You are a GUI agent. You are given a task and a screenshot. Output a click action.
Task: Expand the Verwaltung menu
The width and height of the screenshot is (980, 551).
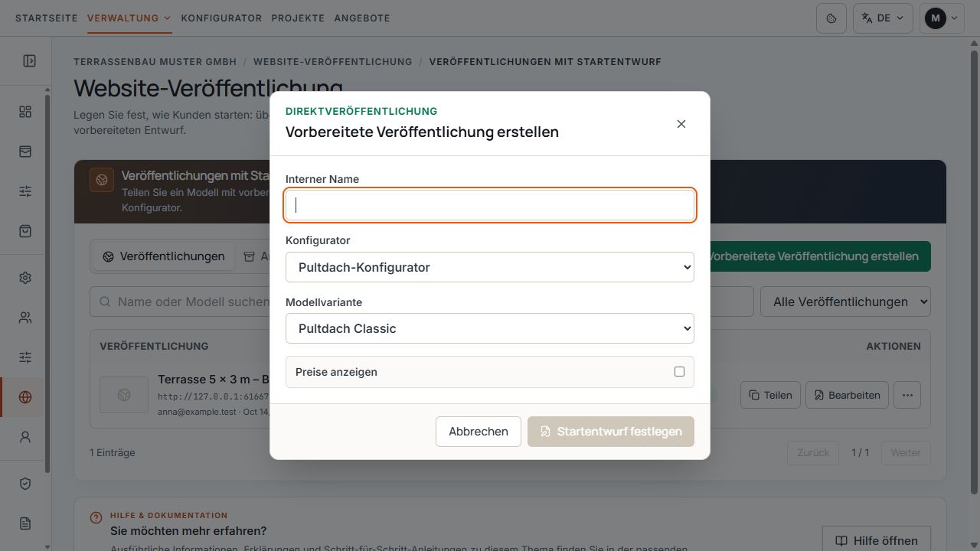[129, 18]
